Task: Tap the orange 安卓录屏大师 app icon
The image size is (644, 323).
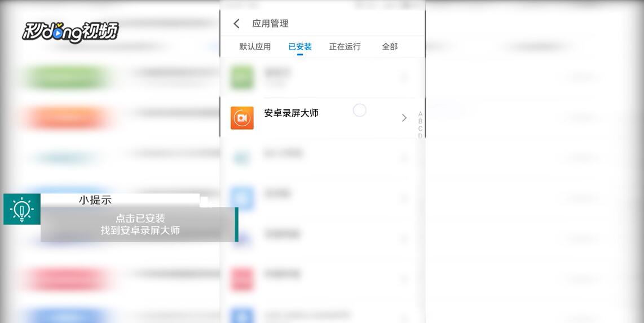Action: click(x=242, y=118)
